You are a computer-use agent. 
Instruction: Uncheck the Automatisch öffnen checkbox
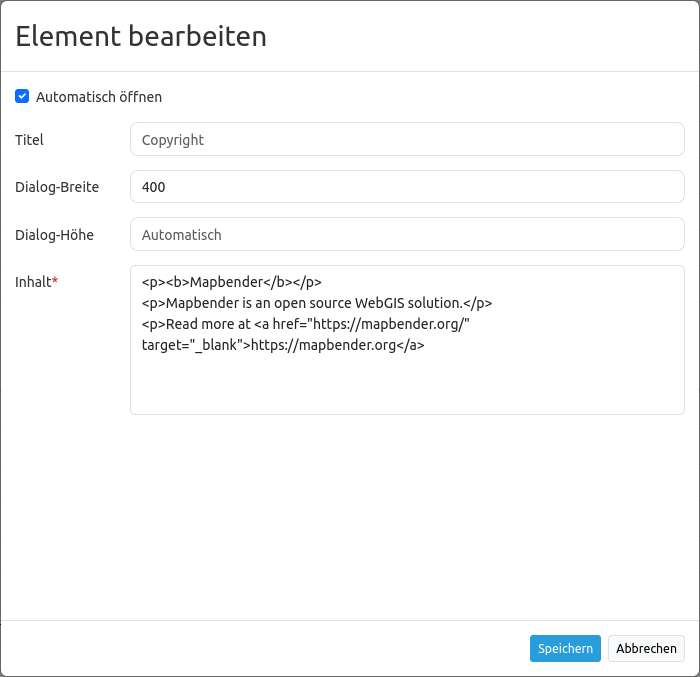pyautogui.click(x=22, y=97)
